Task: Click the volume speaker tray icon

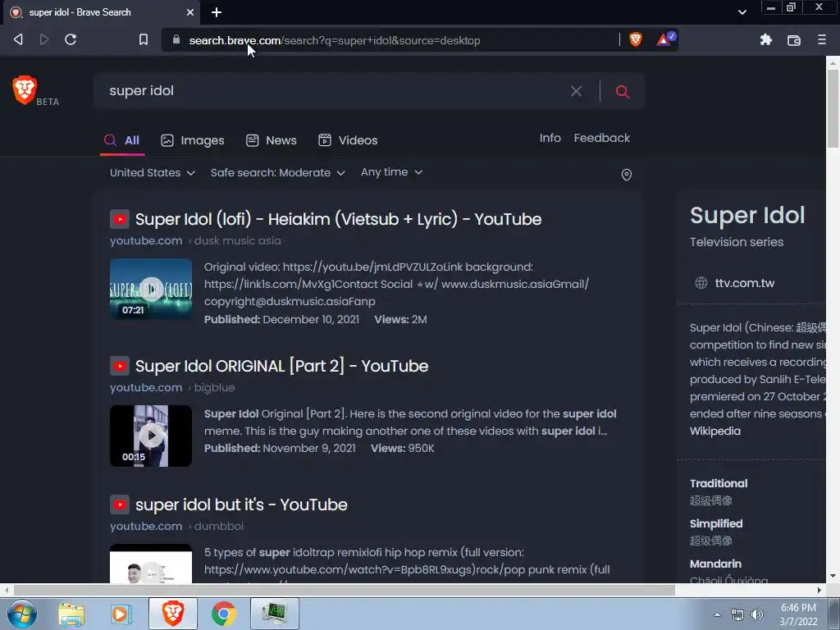Action: coord(757,614)
